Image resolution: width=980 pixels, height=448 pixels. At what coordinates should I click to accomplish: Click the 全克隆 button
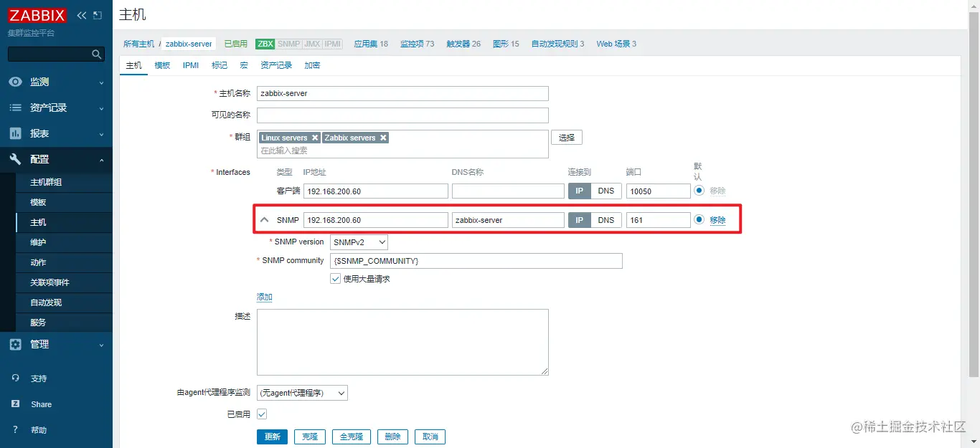[352, 437]
